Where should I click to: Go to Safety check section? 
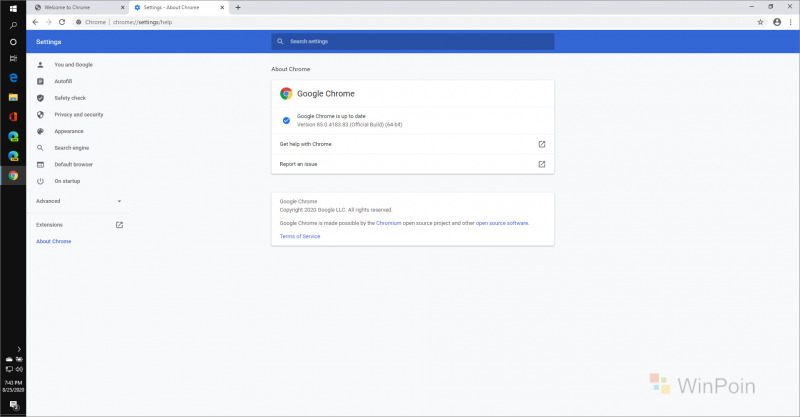point(70,98)
